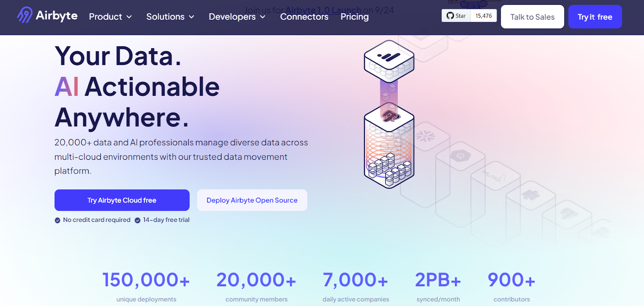
Task: Go to the Connectors page
Action: [x=304, y=17]
